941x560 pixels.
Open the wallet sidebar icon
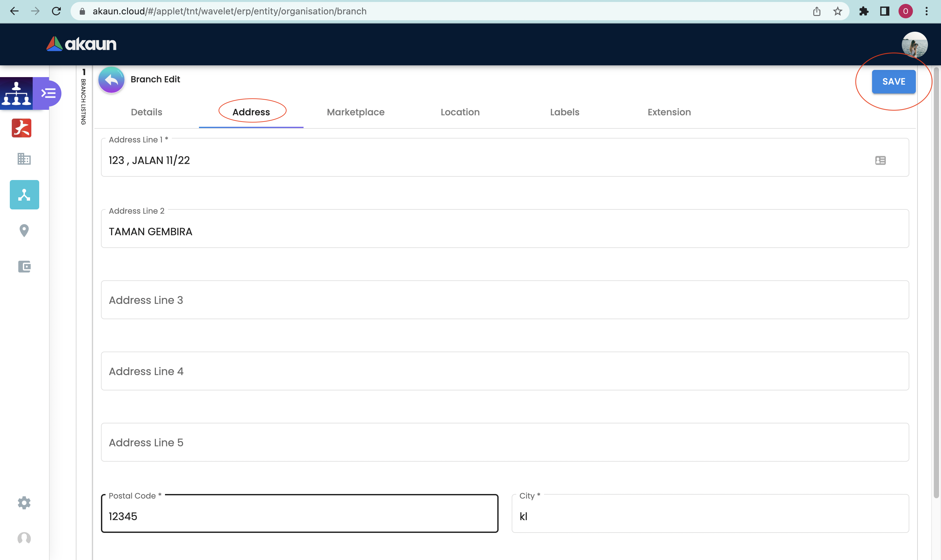click(x=24, y=266)
